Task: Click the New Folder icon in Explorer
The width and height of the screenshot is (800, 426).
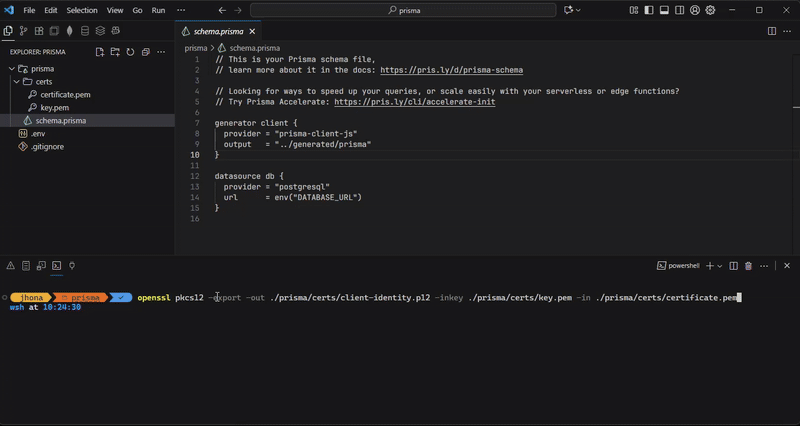Action: pos(115,51)
